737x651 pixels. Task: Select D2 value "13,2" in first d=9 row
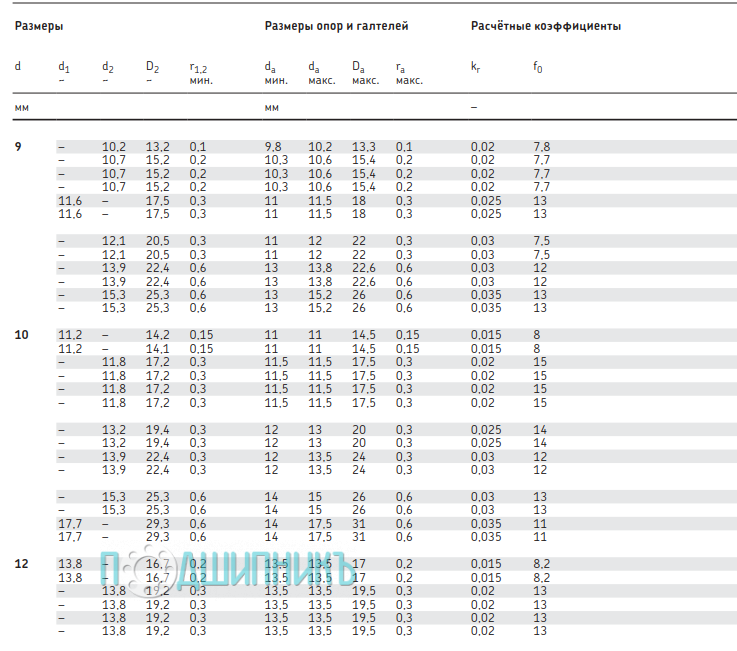coord(157,147)
